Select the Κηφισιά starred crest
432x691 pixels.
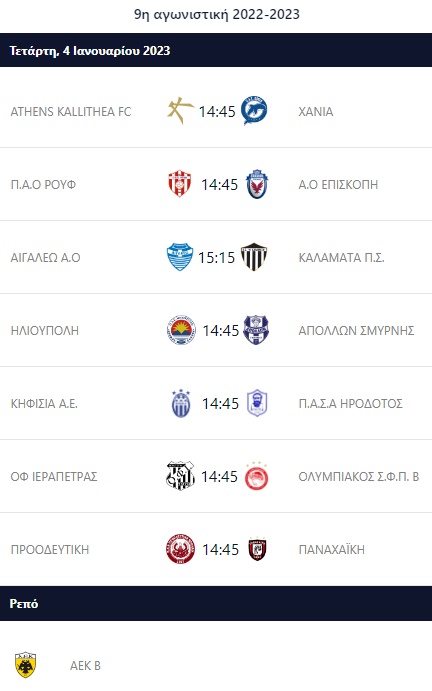(181, 403)
